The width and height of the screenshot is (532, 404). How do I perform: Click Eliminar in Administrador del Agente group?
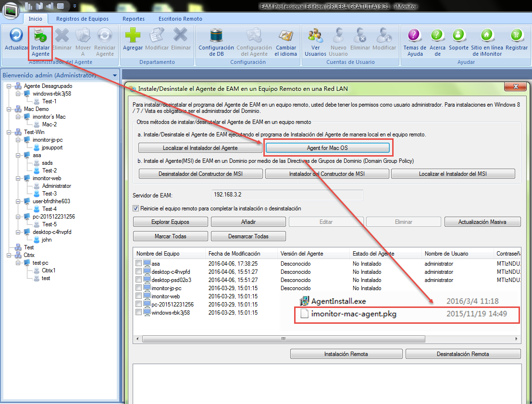[x=62, y=39]
